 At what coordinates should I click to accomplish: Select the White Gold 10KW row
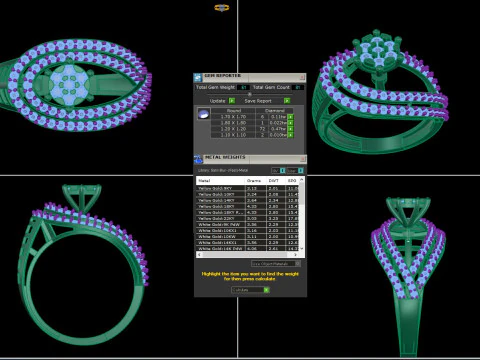tap(248, 236)
